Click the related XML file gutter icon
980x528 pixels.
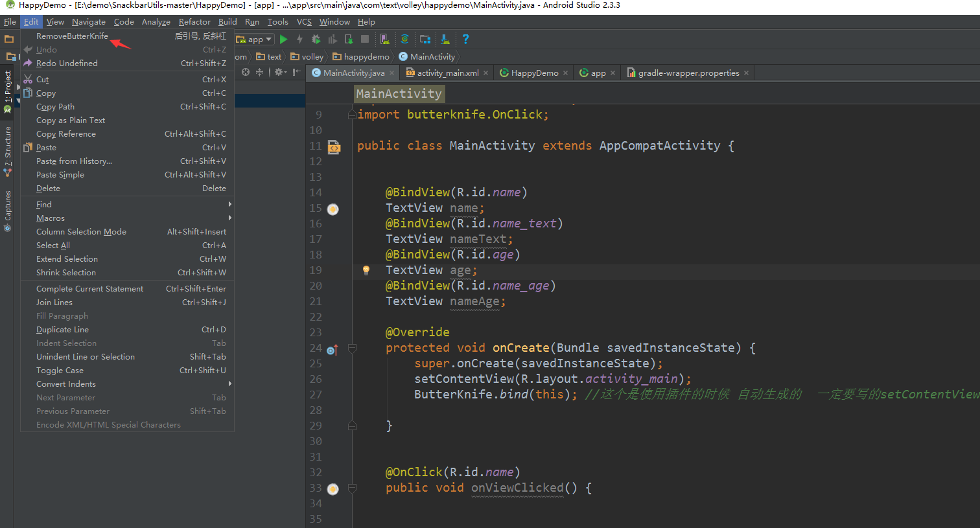pos(334,147)
